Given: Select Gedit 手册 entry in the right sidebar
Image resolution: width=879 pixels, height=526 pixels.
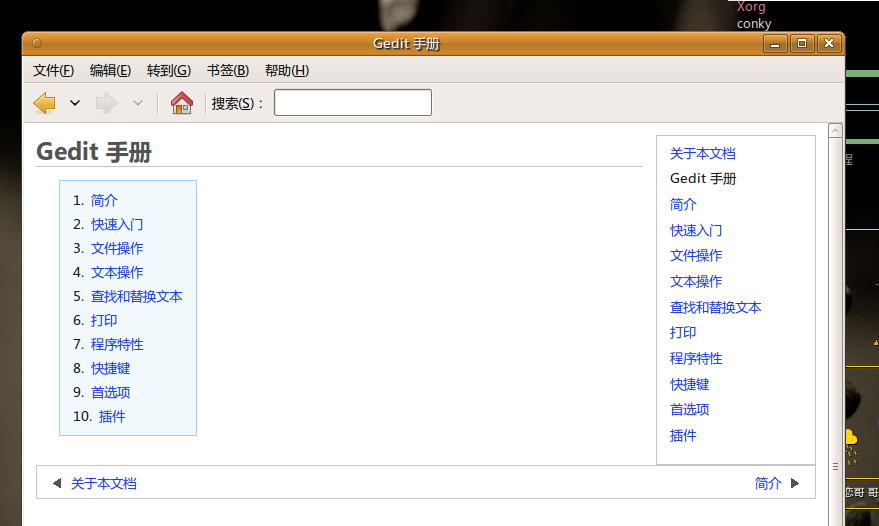Looking at the screenshot, I should [x=703, y=179].
